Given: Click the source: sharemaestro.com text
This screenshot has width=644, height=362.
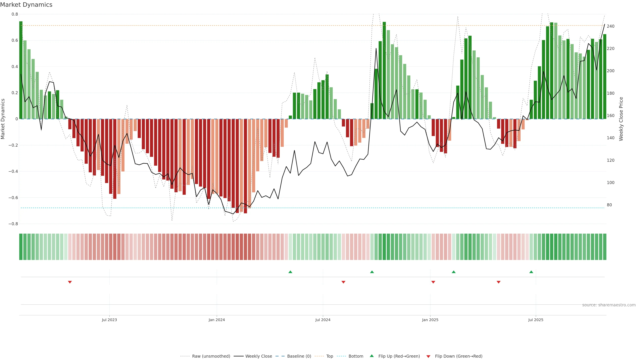Looking at the screenshot, I should [609, 305].
